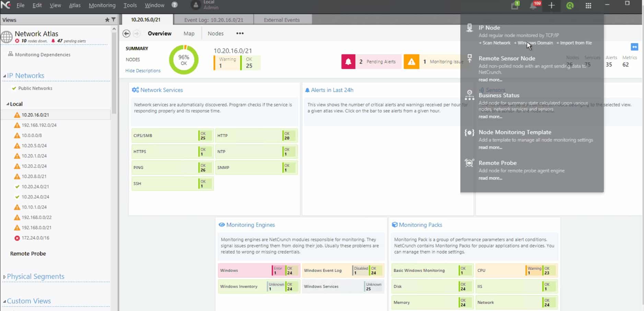
Task: Click the plus add-node icon
Action: [551, 5]
